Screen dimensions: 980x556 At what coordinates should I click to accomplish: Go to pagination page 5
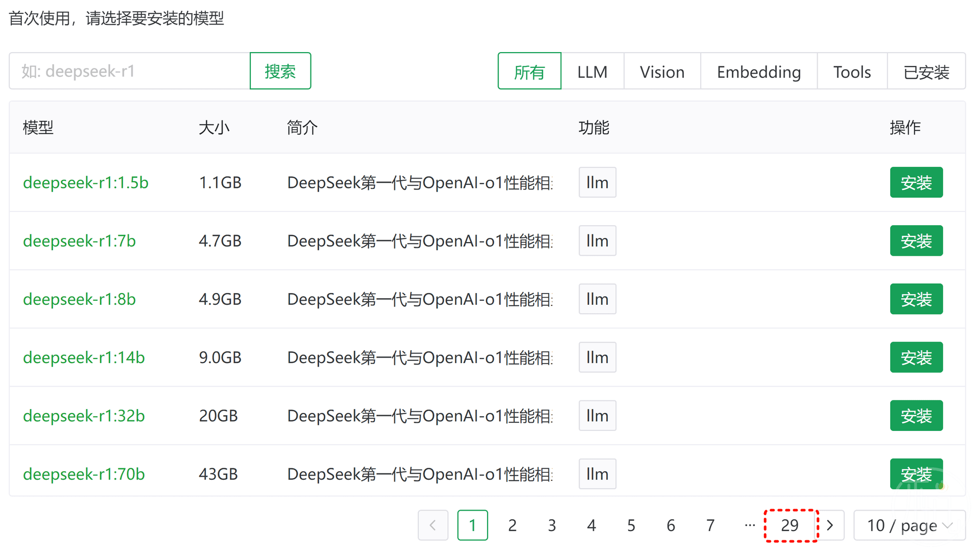tap(631, 525)
